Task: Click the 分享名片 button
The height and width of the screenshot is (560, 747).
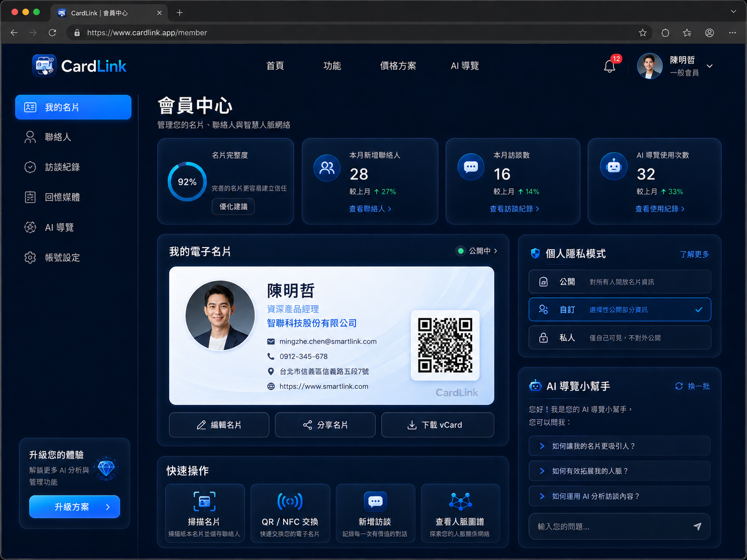Action: (325, 425)
